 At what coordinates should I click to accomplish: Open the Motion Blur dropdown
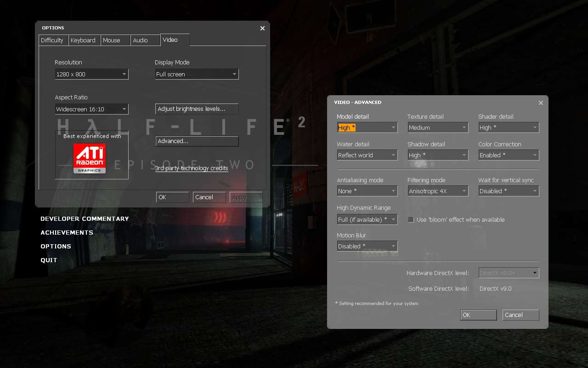pyautogui.click(x=367, y=246)
